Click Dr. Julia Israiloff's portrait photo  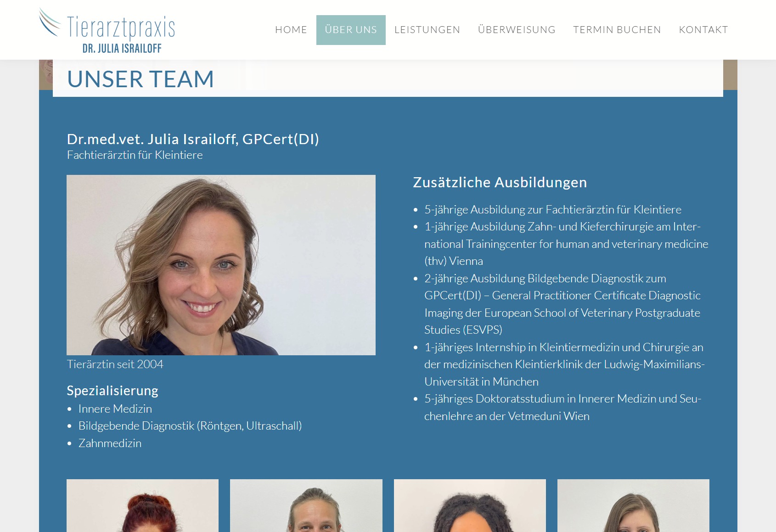(x=221, y=265)
